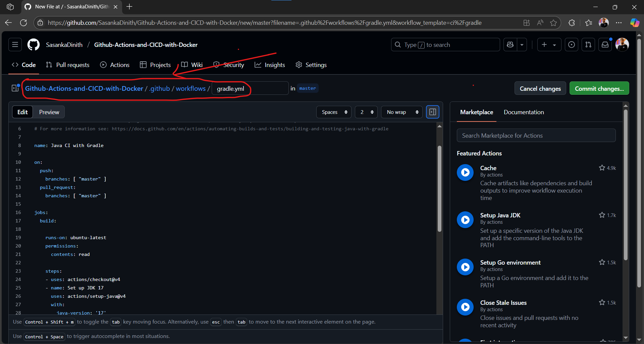
Task: Open browser favorites list icon
Action: pos(589,23)
